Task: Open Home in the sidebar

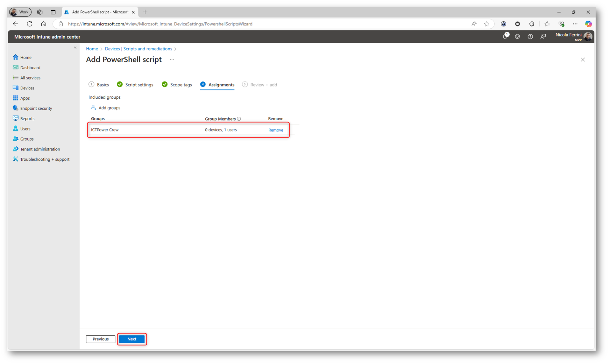Action: coord(26,57)
